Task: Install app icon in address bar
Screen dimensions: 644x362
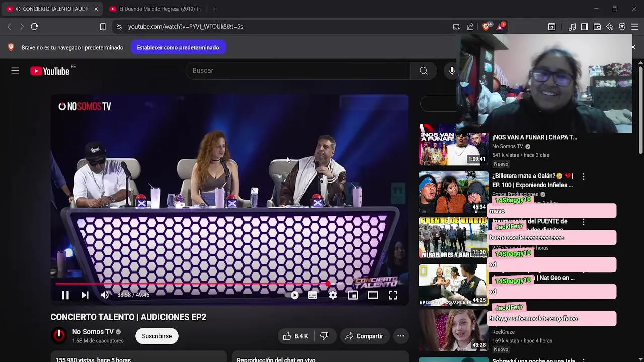Action: coord(456,27)
